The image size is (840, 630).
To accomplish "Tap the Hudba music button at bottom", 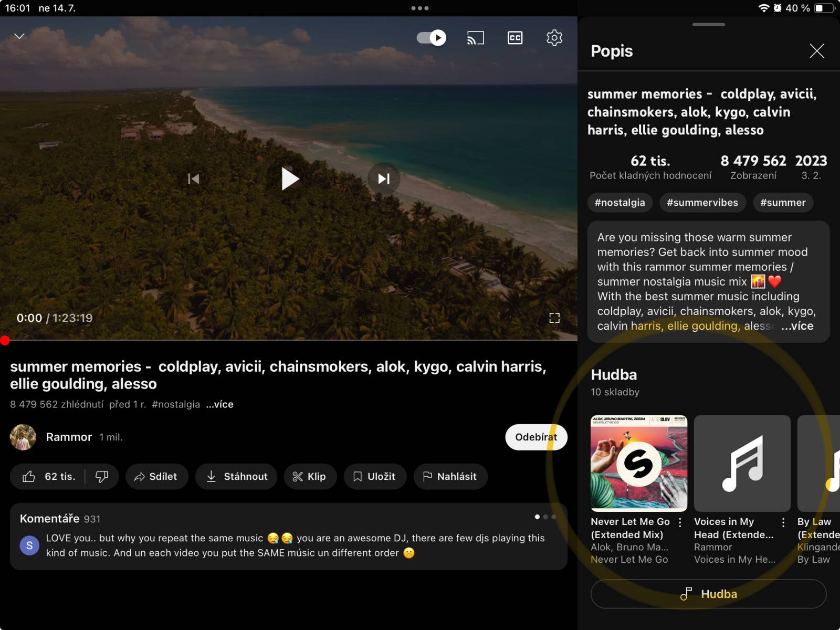I will 709,594.
